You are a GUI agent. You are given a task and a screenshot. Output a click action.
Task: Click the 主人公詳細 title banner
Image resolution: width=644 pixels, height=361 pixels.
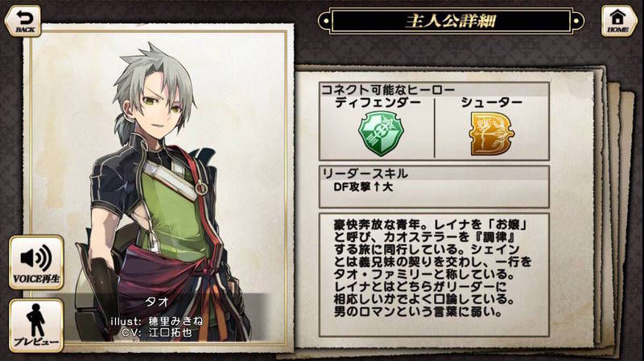[x=451, y=21]
